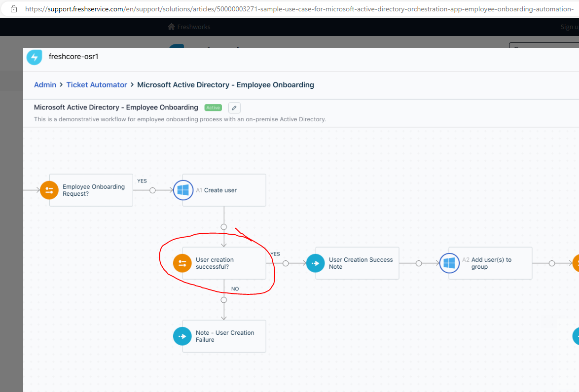This screenshot has width=579, height=392.
Task: Click the breadcrumb text Microsoft Active Directory - Employee Onboarding
Action: coord(225,85)
